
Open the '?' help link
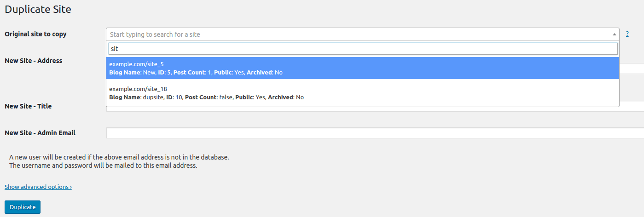click(627, 34)
